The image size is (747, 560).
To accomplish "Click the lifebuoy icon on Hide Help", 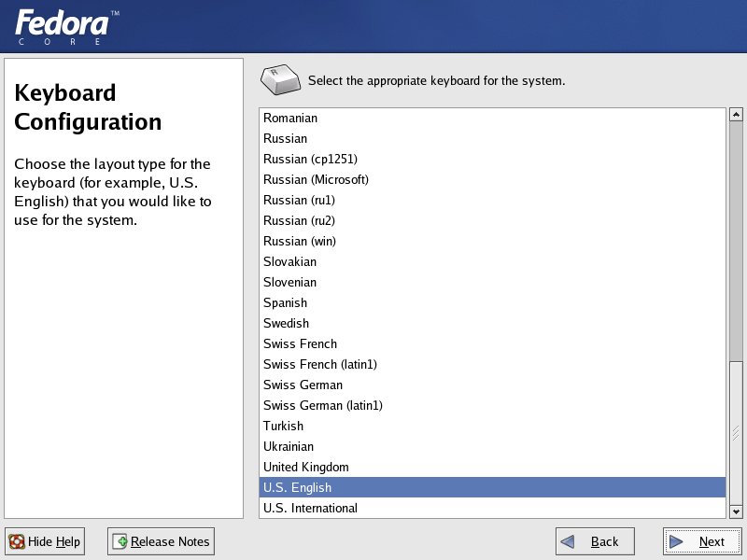I will coord(17,541).
